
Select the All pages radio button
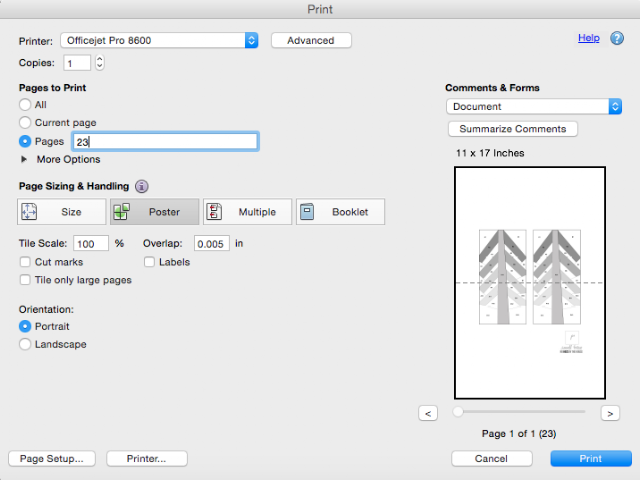[26, 104]
